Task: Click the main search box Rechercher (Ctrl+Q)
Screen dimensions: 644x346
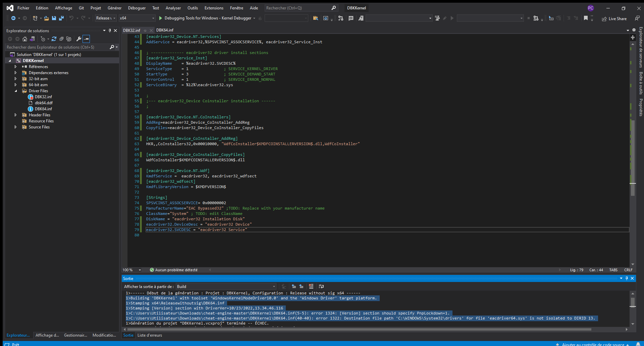Action: click(x=301, y=8)
